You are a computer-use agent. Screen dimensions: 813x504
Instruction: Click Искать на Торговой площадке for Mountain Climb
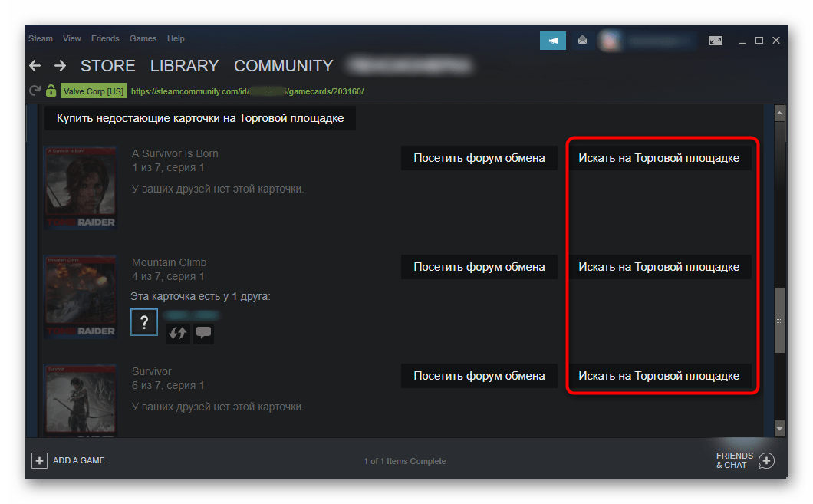coord(659,267)
